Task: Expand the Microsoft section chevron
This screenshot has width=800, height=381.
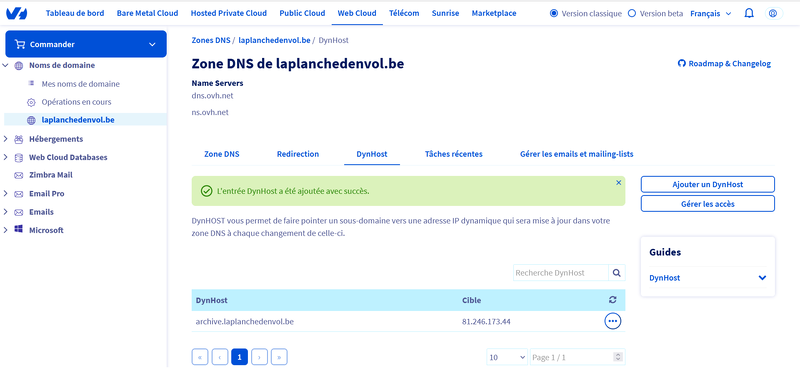Action: click(x=6, y=230)
